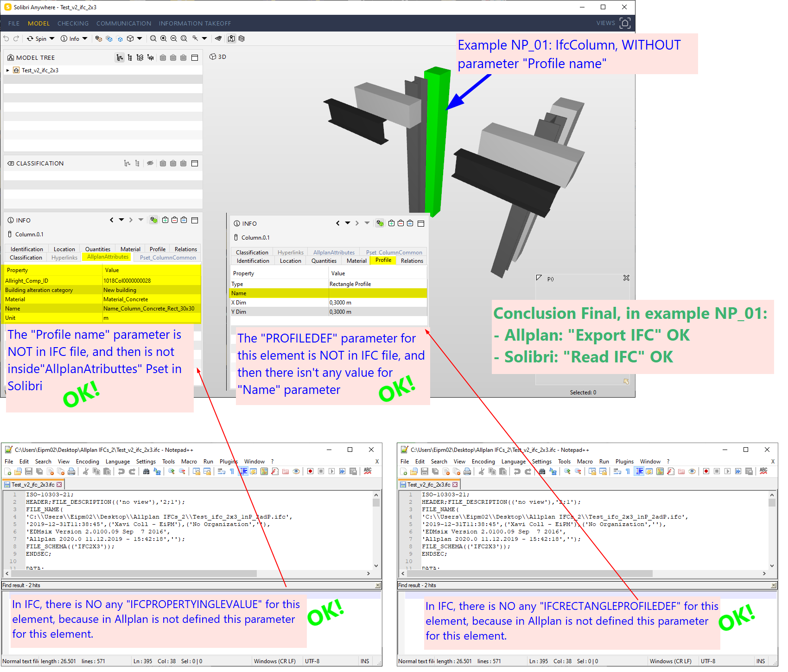This screenshot has height=672, width=788.
Task: Select the Allright_Comp_ID property row
Action: 103,281
